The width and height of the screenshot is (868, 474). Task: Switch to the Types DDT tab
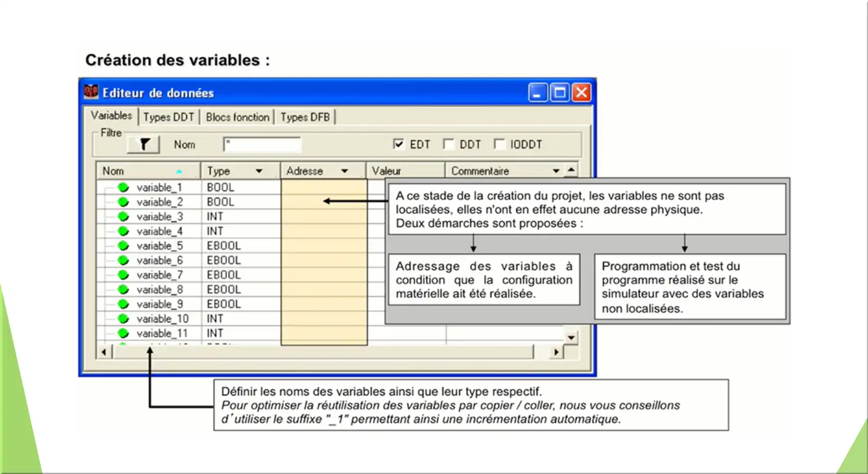[x=168, y=117]
